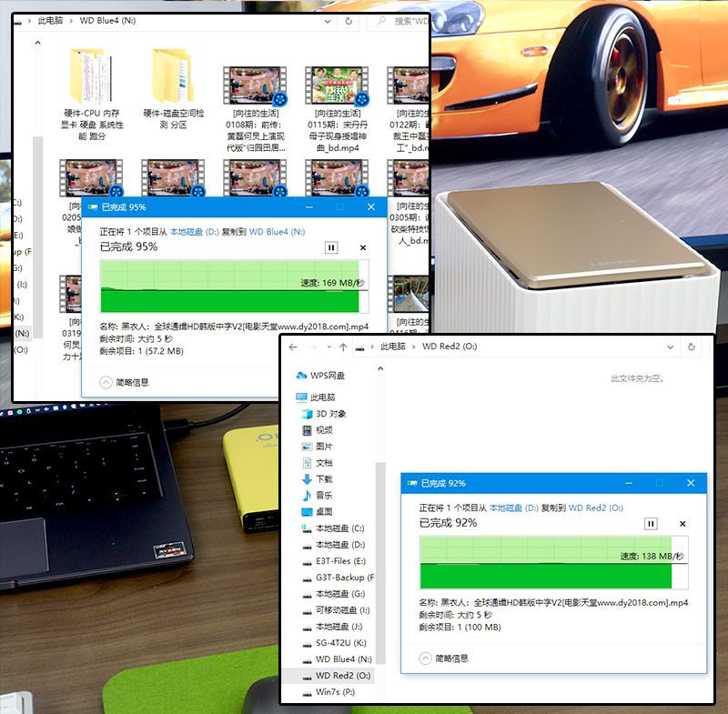Viewport: 728px width, 714px height.
Task: Expand address bar history in WD Red2 window
Action: (671, 347)
